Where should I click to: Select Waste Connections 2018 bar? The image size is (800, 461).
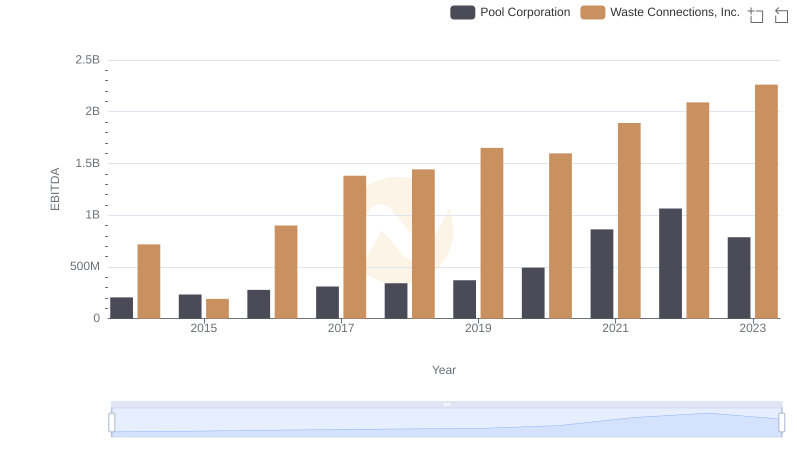[423, 244]
